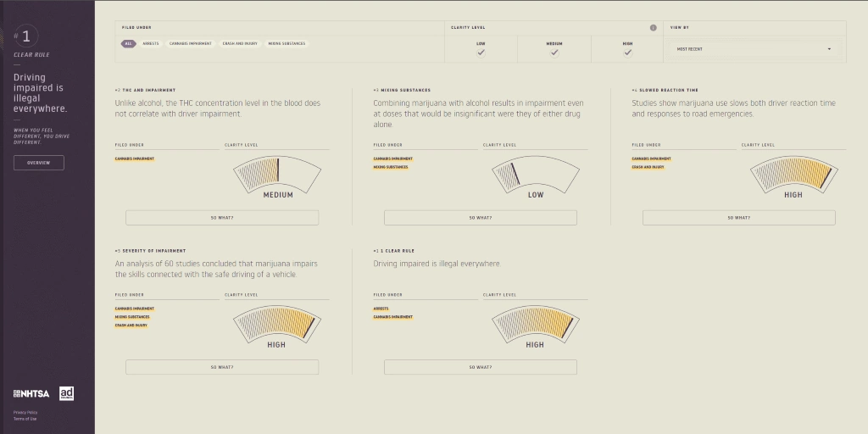868x434 pixels.
Task: Click the Medium clarity gauge on THC card
Action: (x=277, y=175)
